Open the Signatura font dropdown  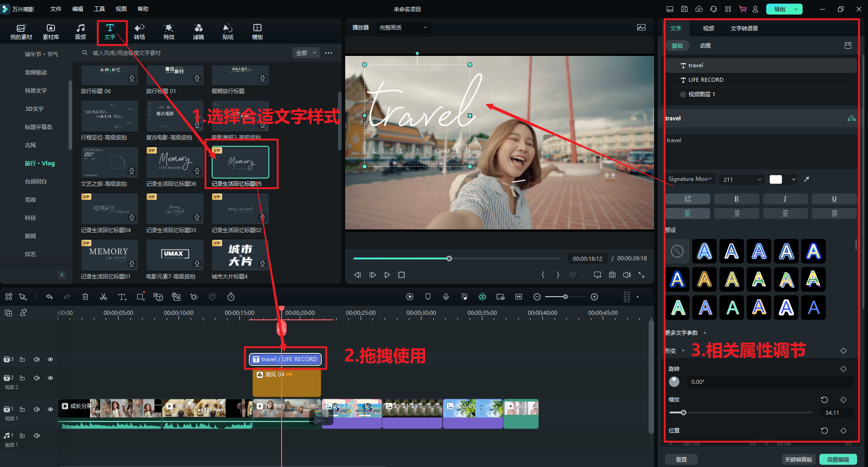click(690, 179)
